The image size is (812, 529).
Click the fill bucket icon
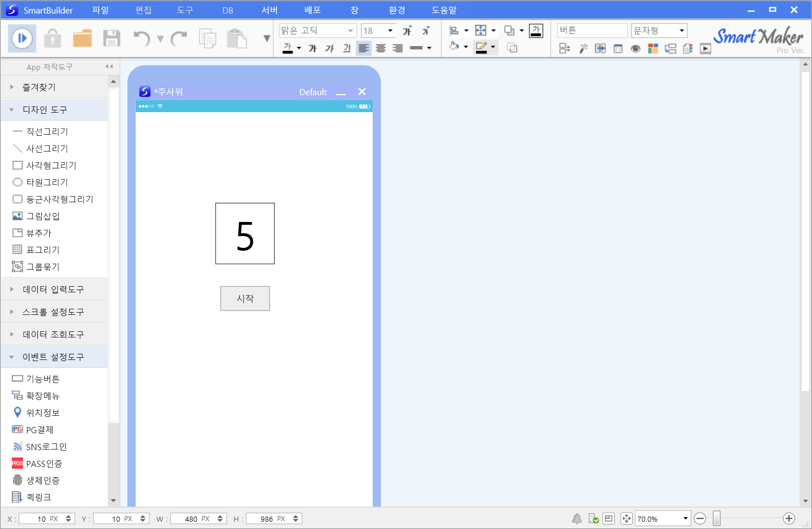coord(454,46)
